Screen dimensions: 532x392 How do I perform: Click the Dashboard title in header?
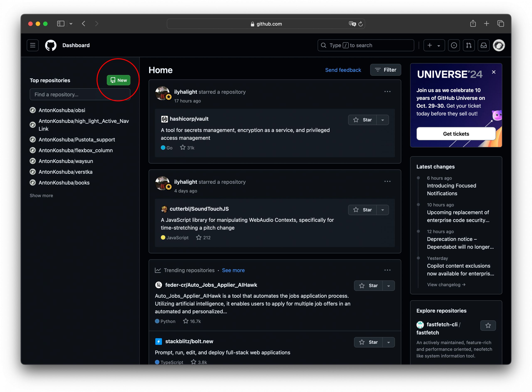click(x=76, y=45)
